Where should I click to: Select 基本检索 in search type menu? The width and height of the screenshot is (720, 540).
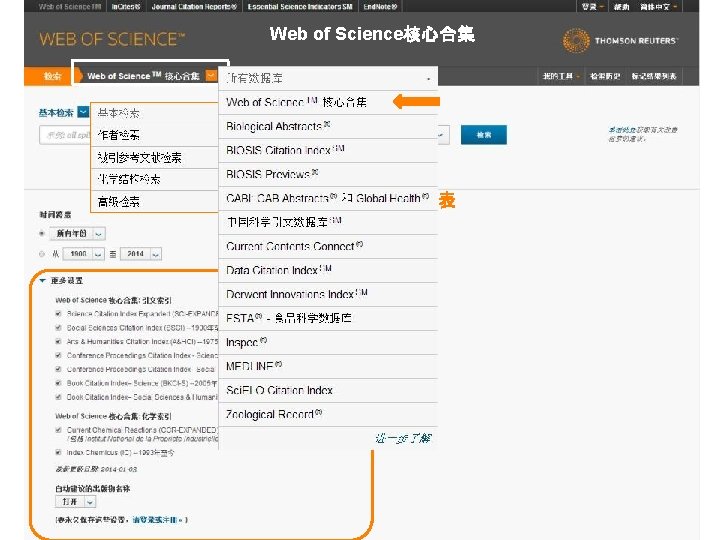[155, 113]
